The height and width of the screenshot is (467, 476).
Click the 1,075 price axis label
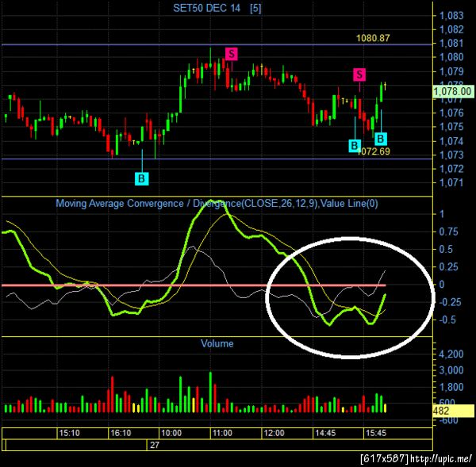[451, 127]
